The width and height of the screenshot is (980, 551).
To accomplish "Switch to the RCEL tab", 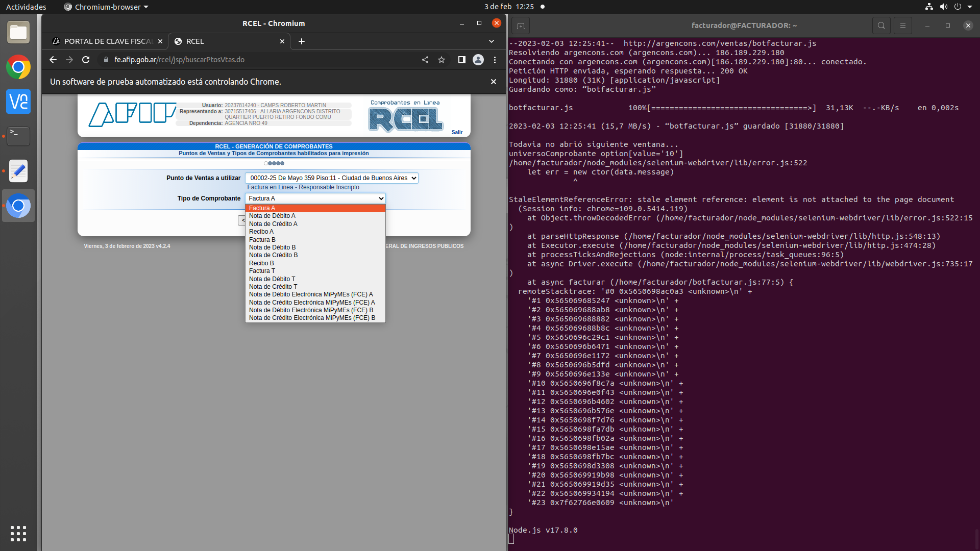I will [x=229, y=41].
